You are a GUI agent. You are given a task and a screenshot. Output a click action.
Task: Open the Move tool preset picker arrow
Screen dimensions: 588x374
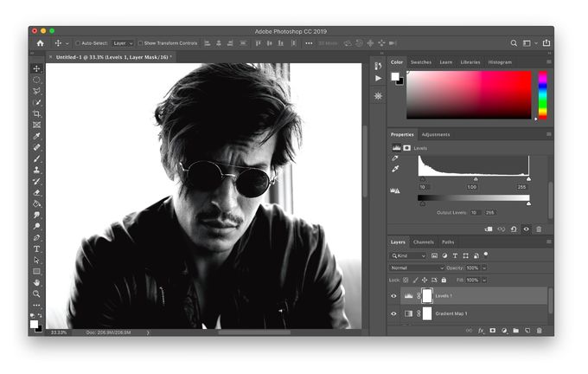(x=67, y=43)
